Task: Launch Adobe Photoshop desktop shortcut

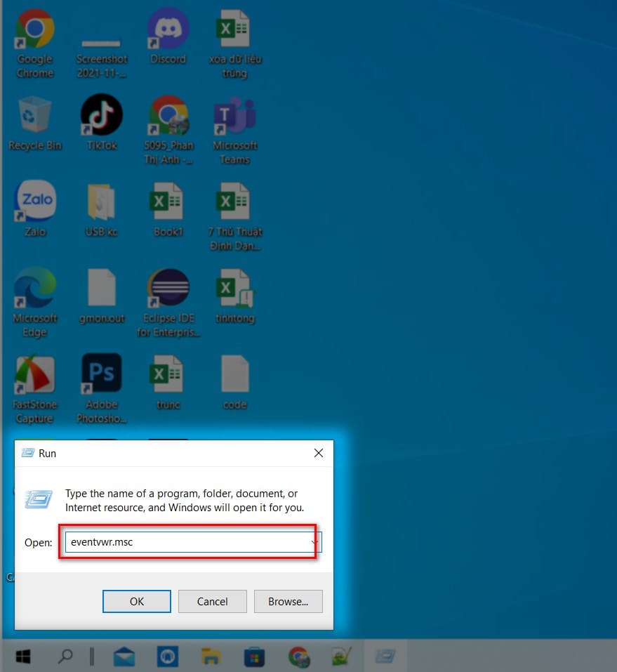Action: (102, 388)
